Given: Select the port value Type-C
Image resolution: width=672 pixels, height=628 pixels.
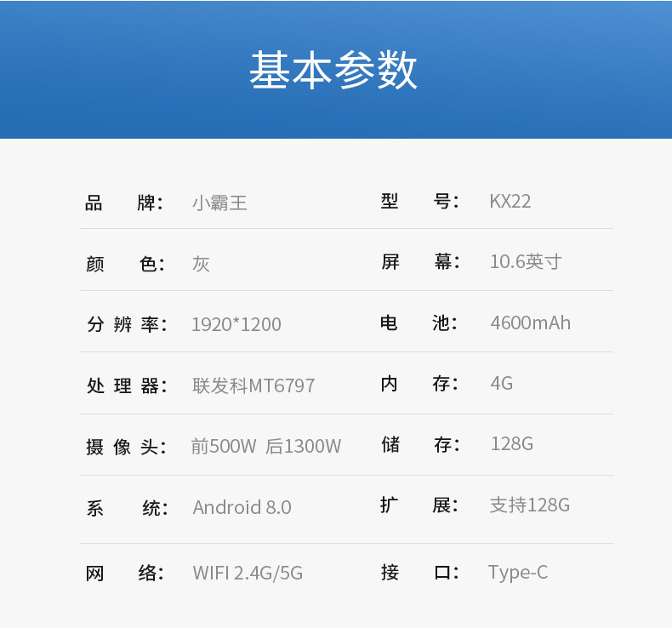Looking at the screenshot, I should [x=518, y=573].
